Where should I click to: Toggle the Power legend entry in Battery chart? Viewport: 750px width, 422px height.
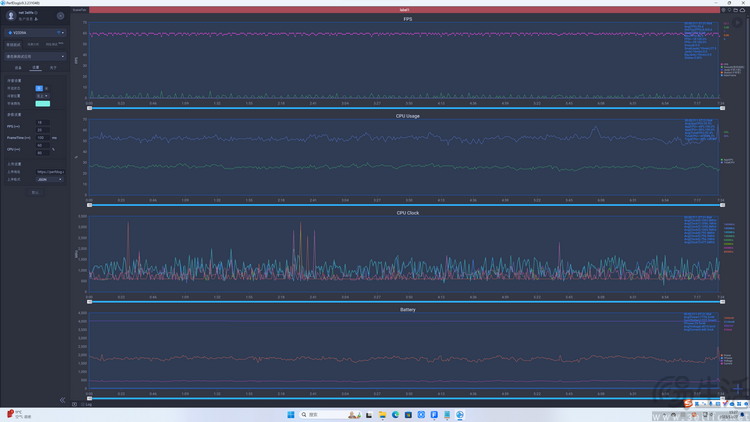click(726, 355)
